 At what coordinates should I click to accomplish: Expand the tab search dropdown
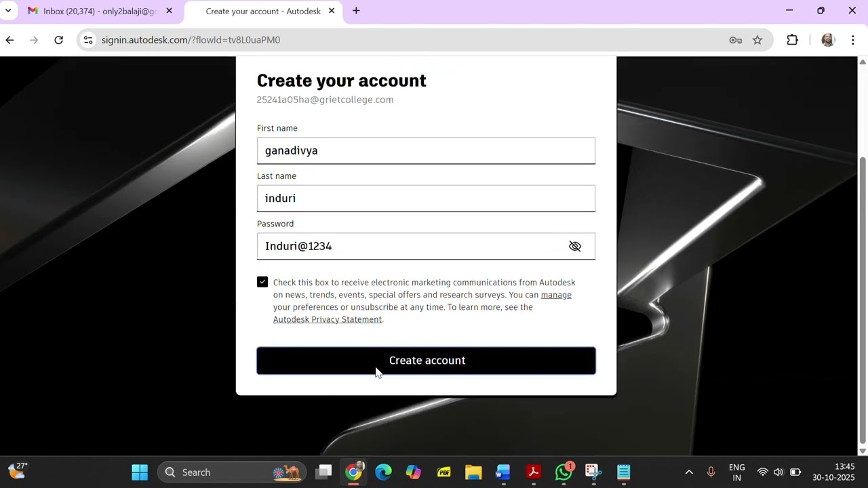click(x=8, y=11)
